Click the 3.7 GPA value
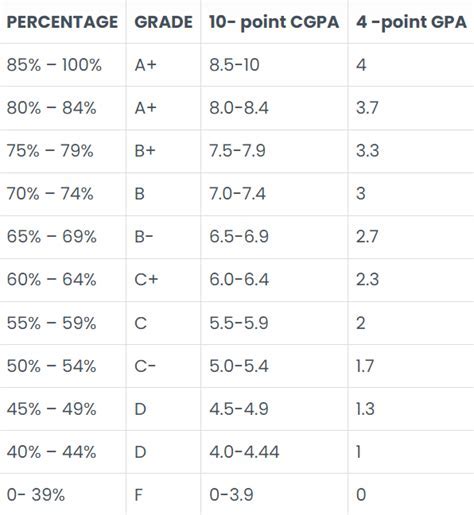This screenshot has width=474, height=515. tap(367, 108)
